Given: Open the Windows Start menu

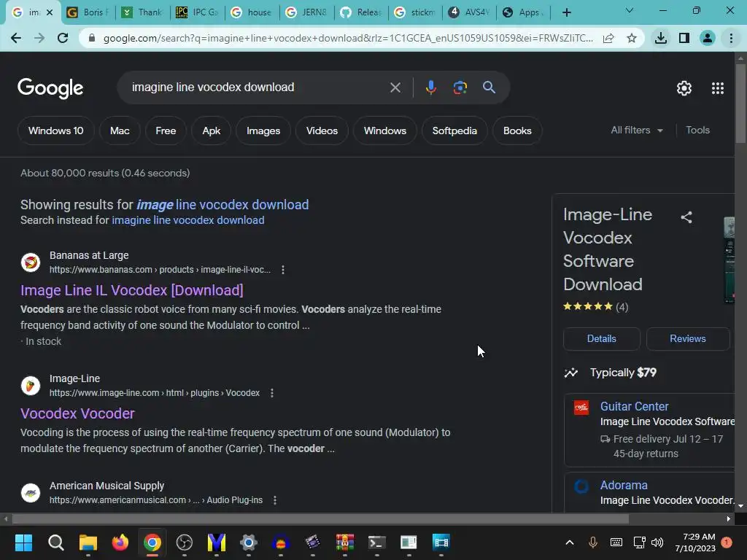Looking at the screenshot, I should point(23,542).
